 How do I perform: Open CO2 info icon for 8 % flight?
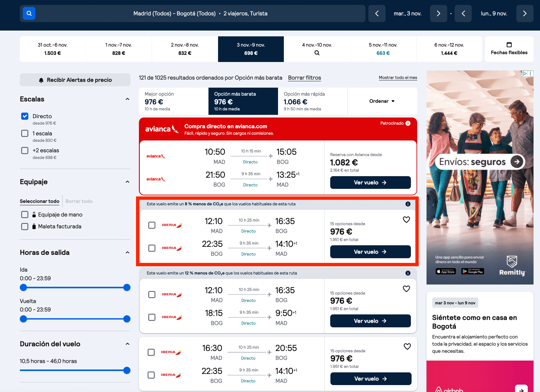(x=408, y=204)
